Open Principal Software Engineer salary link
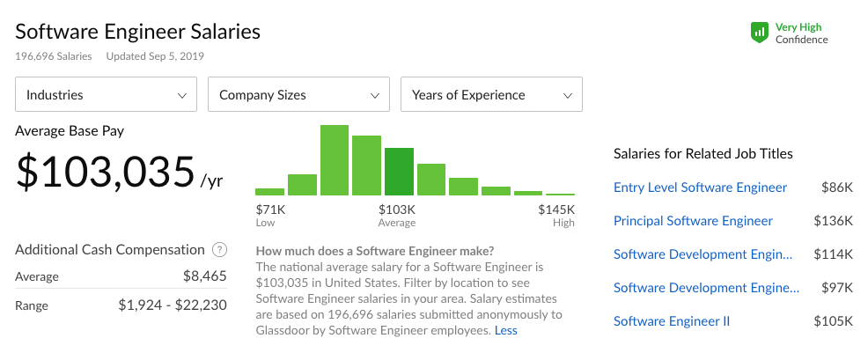The width and height of the screenshot is (868, 353). [693, 221]
